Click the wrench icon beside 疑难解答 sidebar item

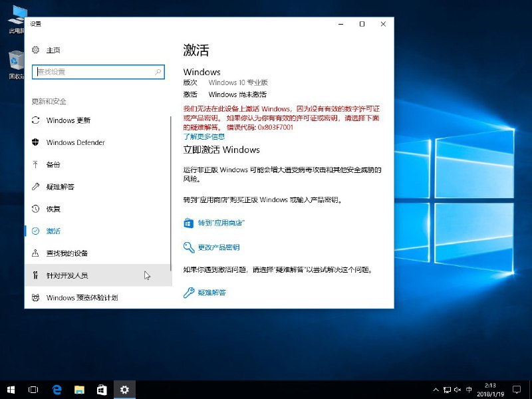36,187
